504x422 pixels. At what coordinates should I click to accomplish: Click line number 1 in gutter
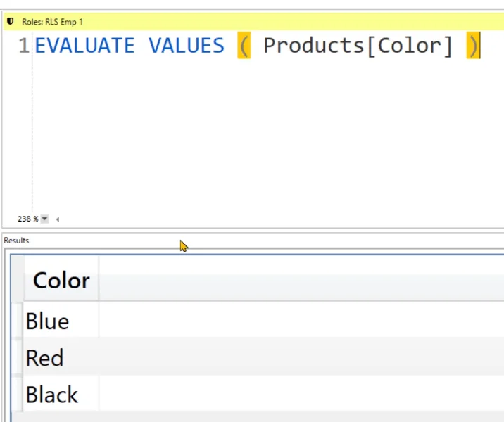tap(24, 45)
